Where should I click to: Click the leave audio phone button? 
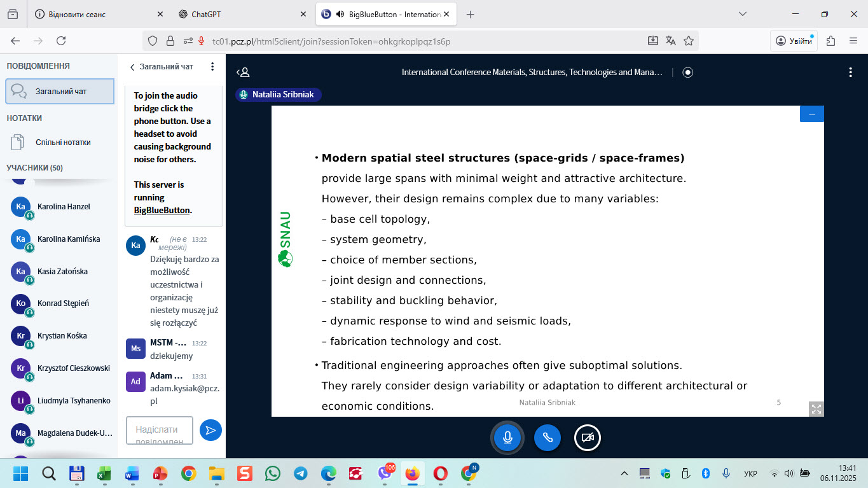pyautogui.click(x=547, y=438)
